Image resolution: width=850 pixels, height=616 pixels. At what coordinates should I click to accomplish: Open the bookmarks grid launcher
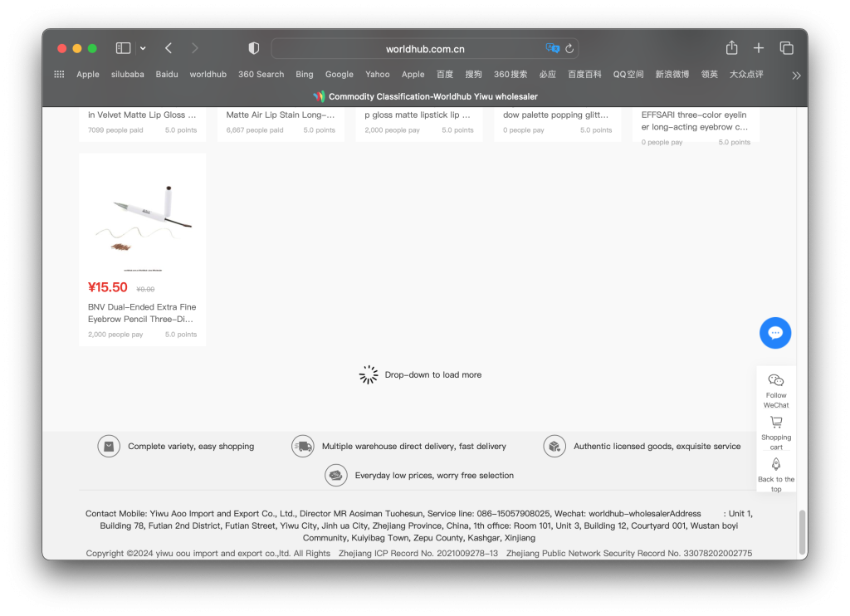(x=59, y=74)
